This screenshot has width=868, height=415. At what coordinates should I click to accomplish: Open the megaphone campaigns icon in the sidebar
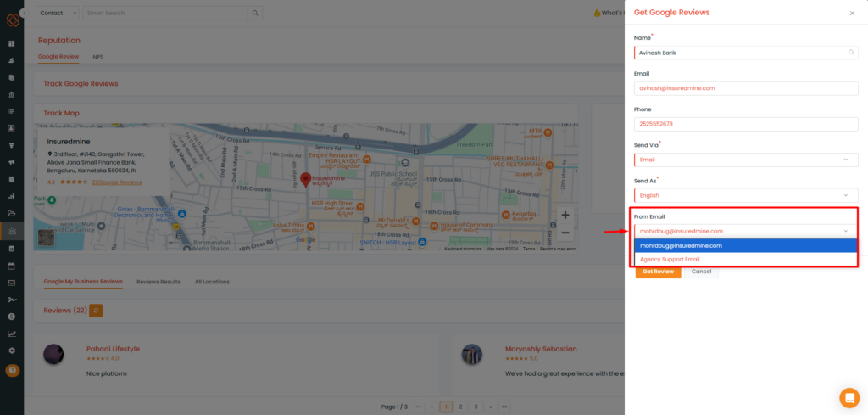click(12, 162)
